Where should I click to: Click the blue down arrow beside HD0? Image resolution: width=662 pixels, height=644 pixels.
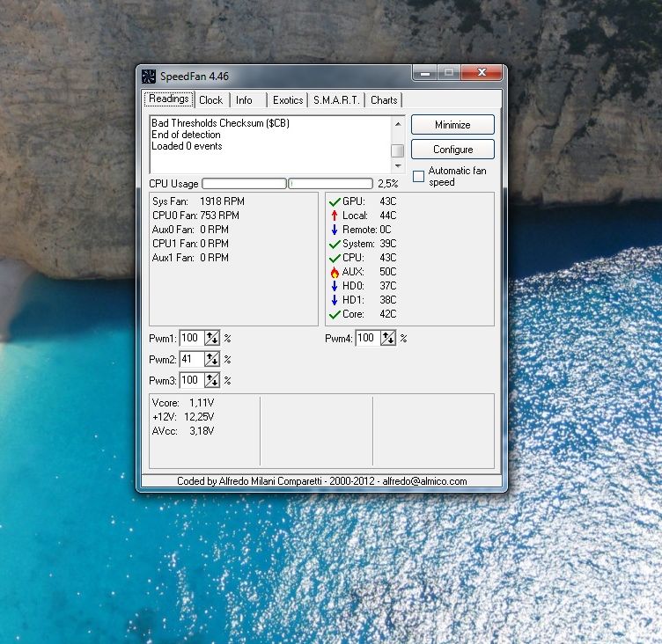335,286
